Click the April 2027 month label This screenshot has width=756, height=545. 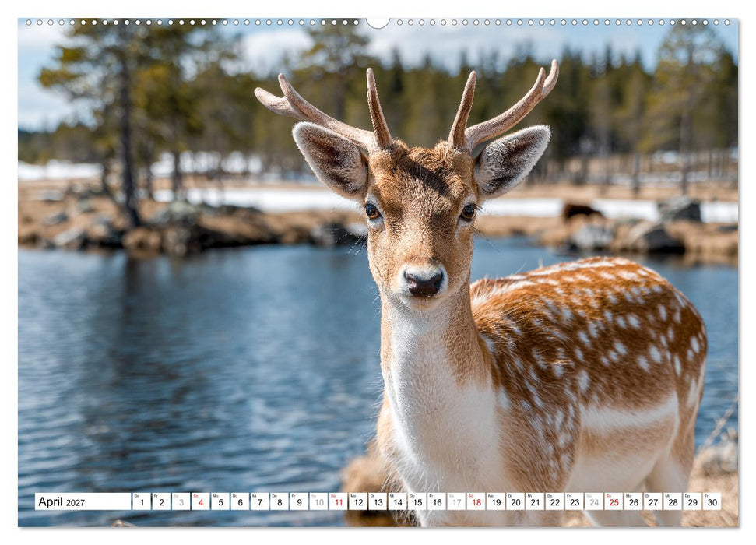point(62,501)
